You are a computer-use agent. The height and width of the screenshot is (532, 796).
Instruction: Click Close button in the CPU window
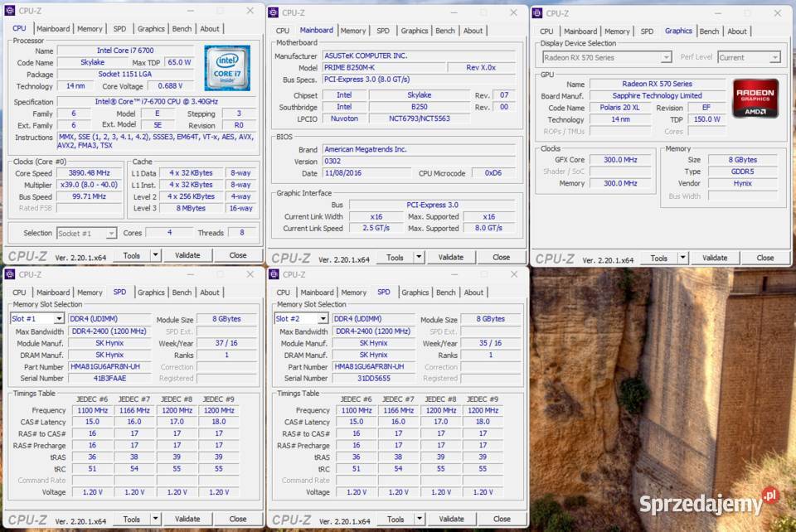tap(238, 255)
